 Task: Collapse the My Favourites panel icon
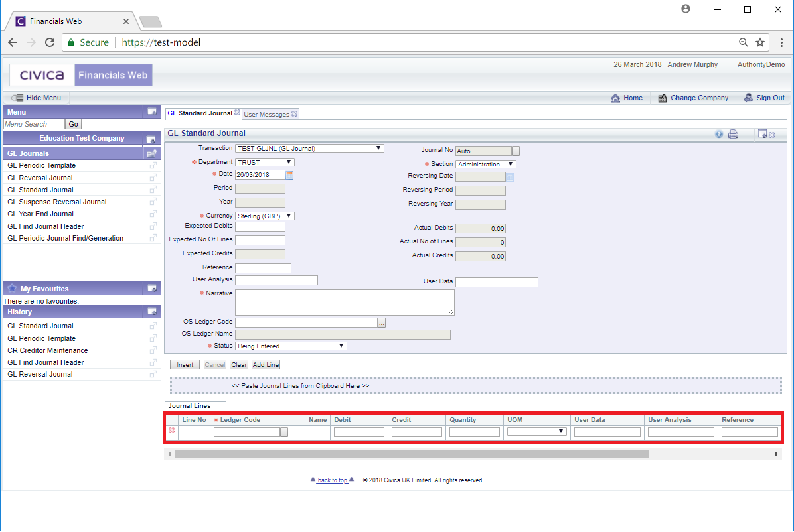(x=152, y=288)
